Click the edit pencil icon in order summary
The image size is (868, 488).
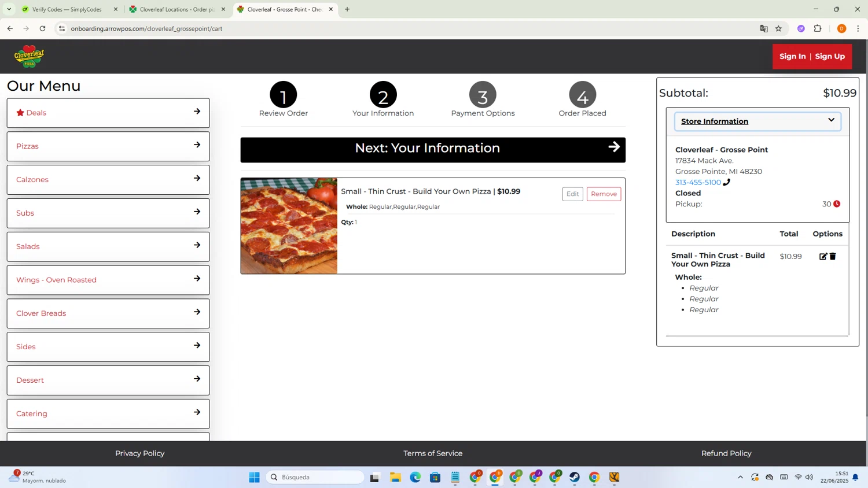point(823,256)
